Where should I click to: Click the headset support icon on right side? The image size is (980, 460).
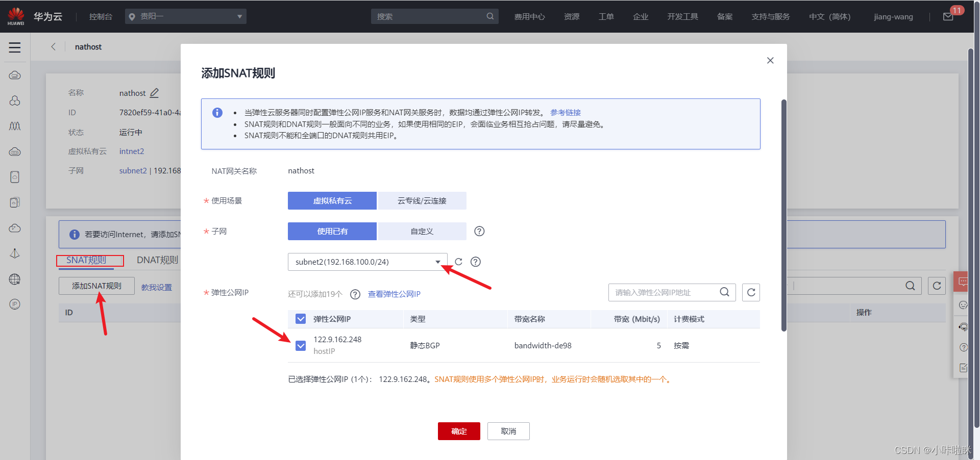tap(963, 327)
